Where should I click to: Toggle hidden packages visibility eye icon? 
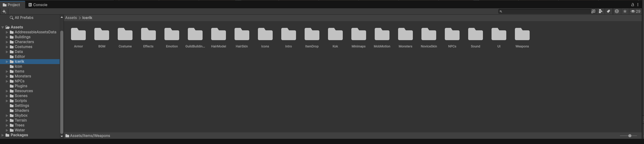coord(635,11)
